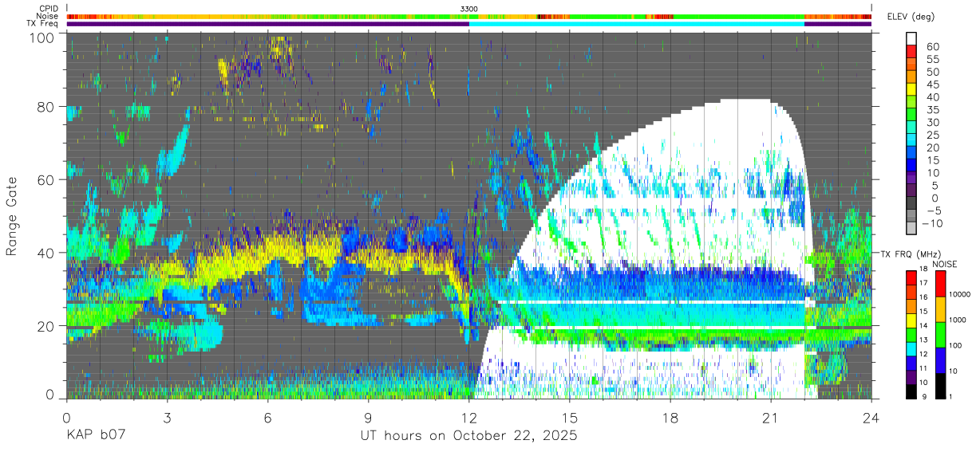Click the Noise strip above the plot
Screen dimensions: 980x452
tap(469, 16)
